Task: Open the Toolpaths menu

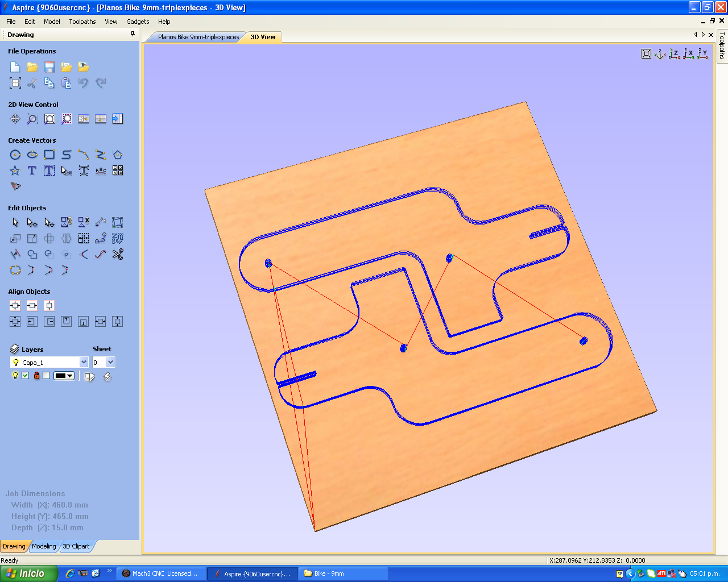Action: pos(82,22)
